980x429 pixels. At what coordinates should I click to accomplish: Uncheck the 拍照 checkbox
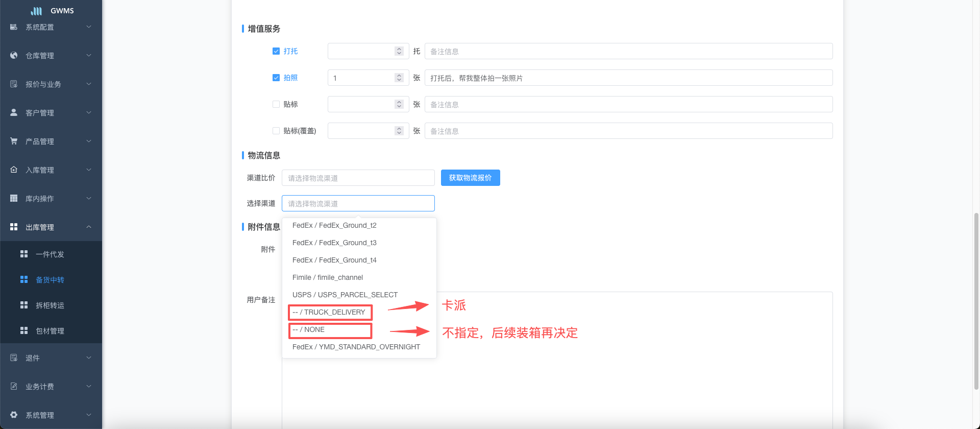276,78
